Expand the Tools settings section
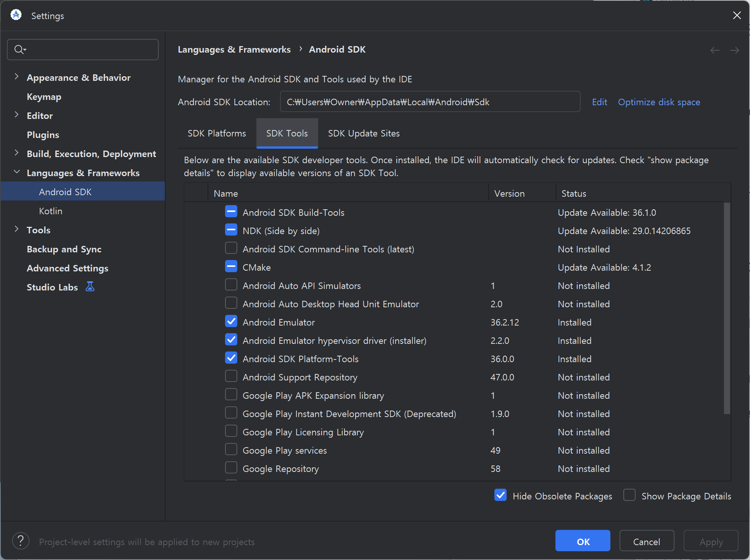This screenshot has width=750, height=560. coord(16,229)
